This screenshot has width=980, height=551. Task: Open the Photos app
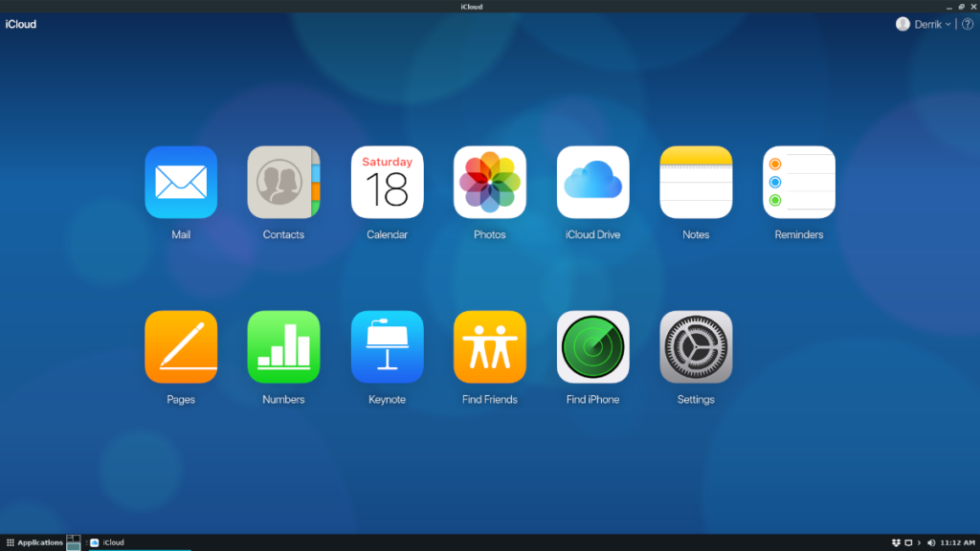[x=490, y=182]
